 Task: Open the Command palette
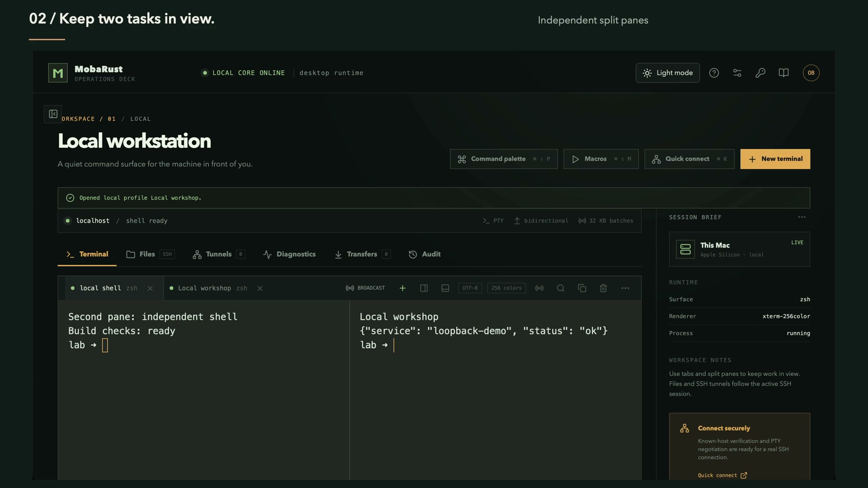pyautogui.click(x=504, y=159)
